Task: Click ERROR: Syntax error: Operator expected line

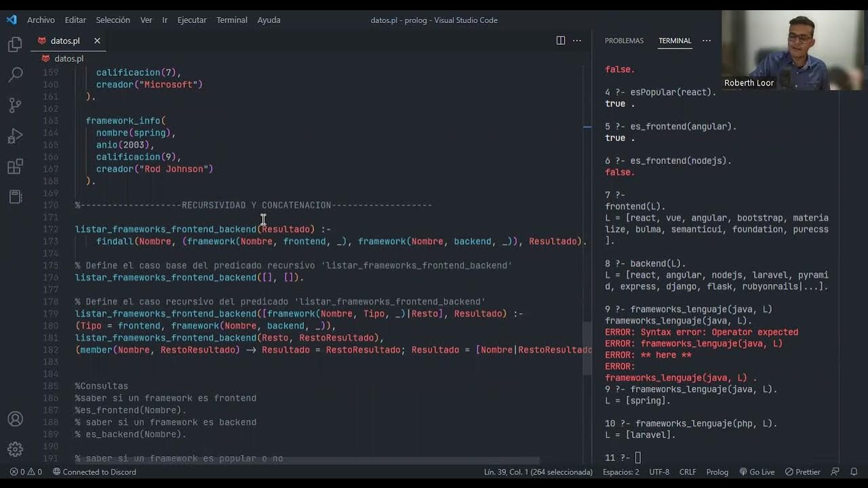Action: click(x=701, y=332)
